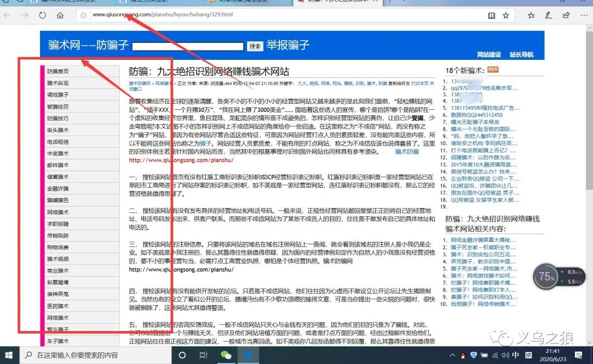Click the browser refresh icon
The height and width of the screenshot is (364, 593).
[x=42, y=15]
